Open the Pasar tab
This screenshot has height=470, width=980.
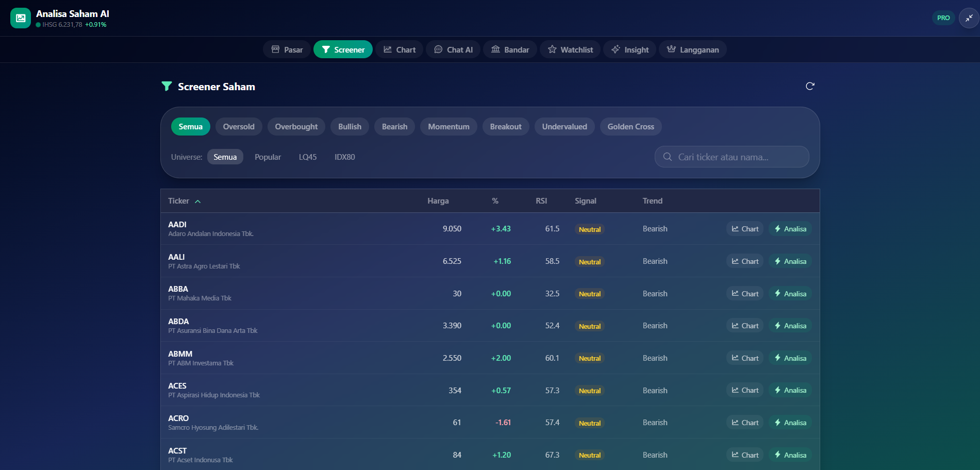[x=287, y=49]
